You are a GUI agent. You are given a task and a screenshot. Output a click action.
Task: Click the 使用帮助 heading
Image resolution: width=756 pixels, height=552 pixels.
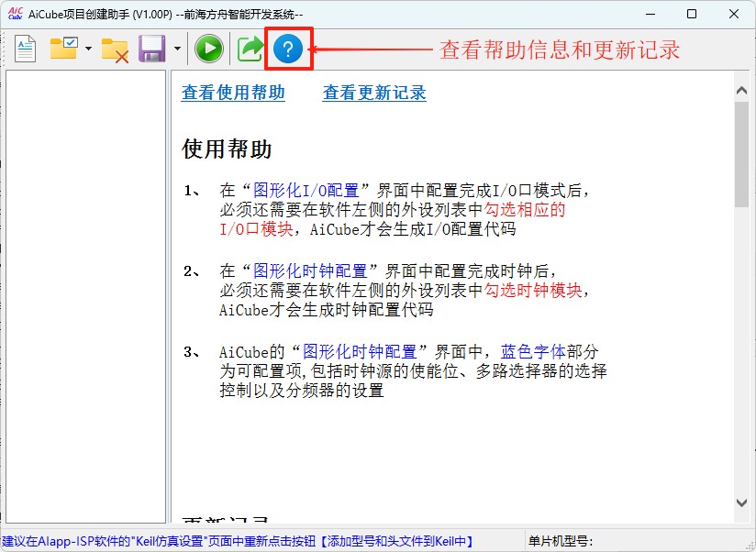click(x=227, y=149)
